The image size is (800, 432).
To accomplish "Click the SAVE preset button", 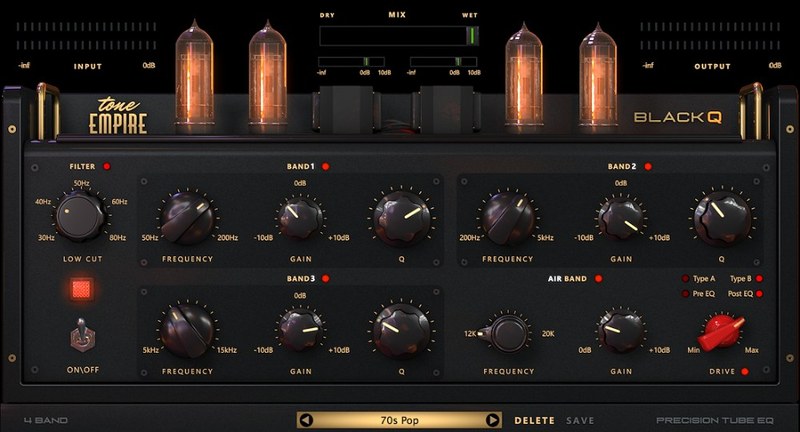I will (x=580, y=421).
